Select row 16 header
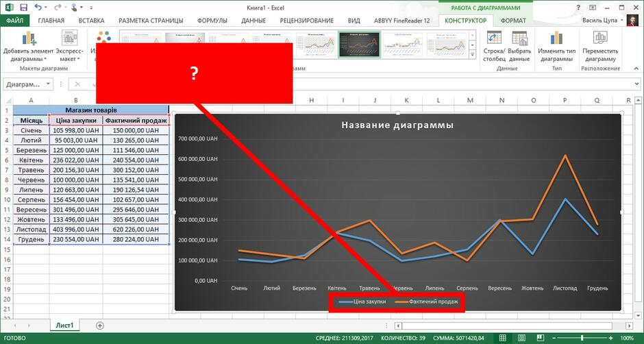The width and height of the screenshot is (644, 344). (x=7, y=259)
